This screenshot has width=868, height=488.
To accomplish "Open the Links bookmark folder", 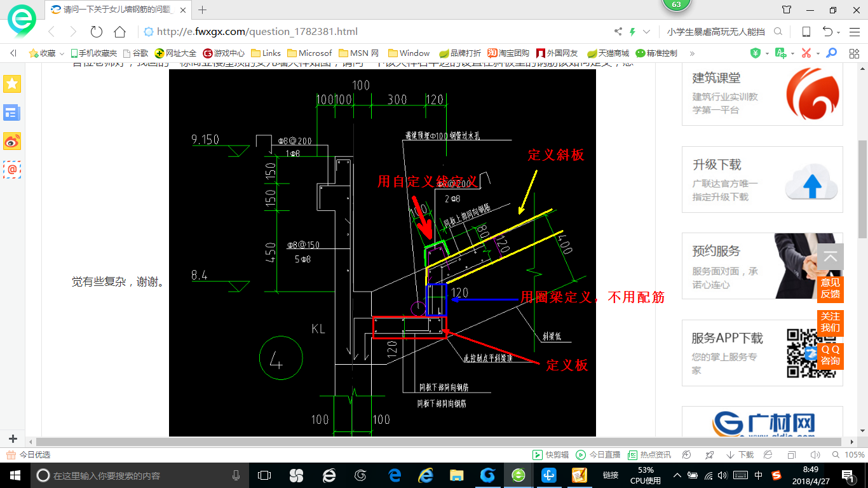I will (x=266, y=53).
